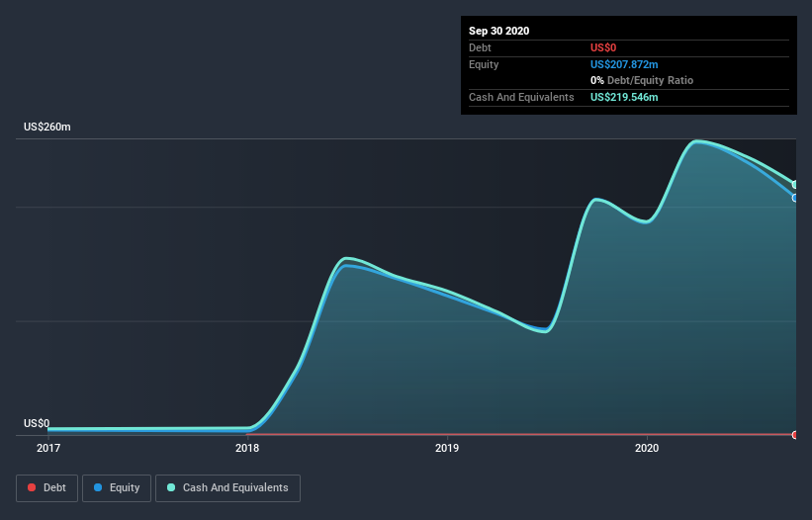Viewport: 812px width, 520px height.
Task: Click the Equity label in tooltip
Action: pyautogui.click(x=484, y=64)
